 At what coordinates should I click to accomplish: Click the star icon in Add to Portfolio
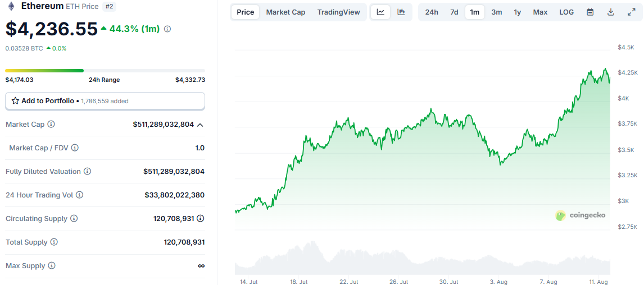[15, 101]
